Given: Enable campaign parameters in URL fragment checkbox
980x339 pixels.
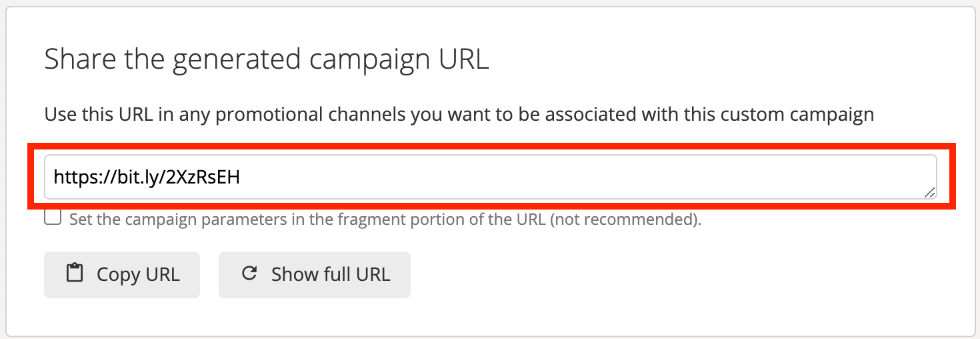Looking at the screenshot, I should [53, 218].
